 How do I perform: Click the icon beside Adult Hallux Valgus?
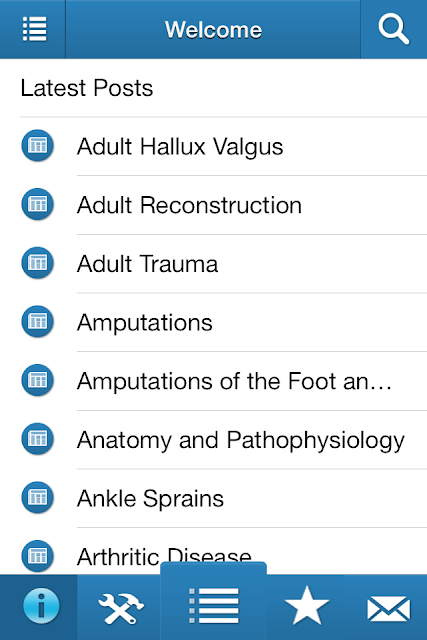point(38,145)
